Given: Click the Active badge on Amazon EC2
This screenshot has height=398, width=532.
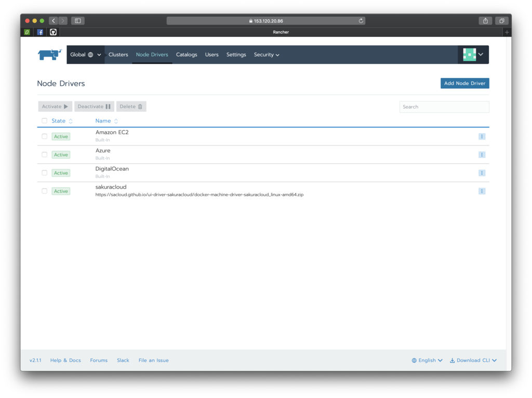Looking at the screenshot, I should click(61, 137).
